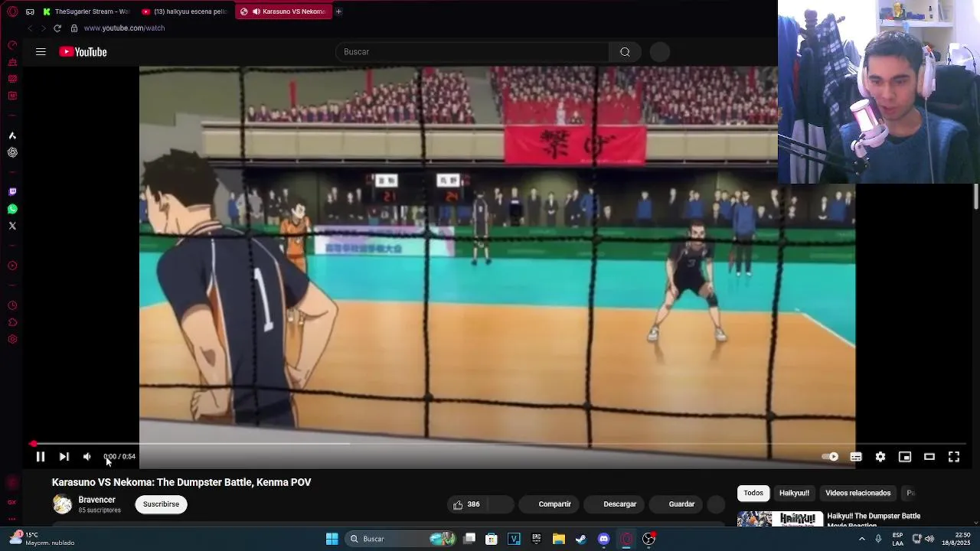Activate miniplayer mode icon
980x551 pixels.
pos(905,457)
